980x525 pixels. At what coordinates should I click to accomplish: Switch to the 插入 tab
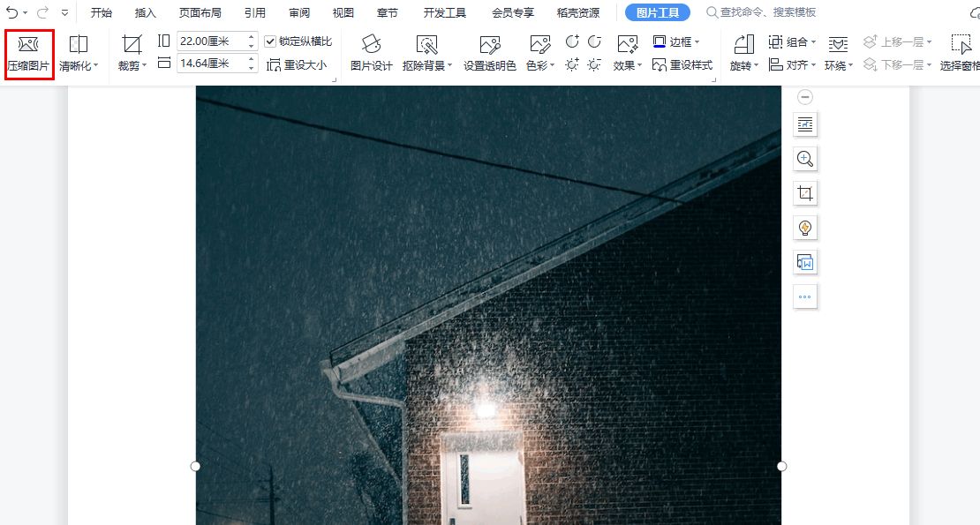click(x=146, y=12)
